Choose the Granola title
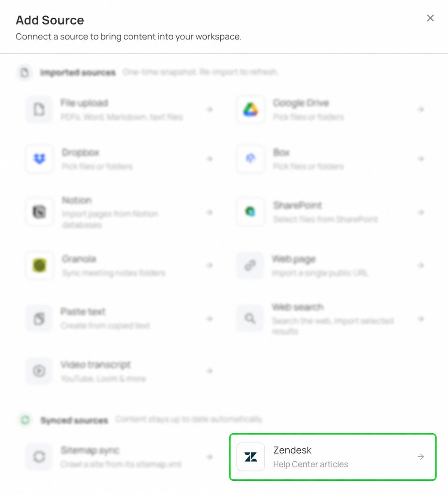This screenshot has height=494, width=448. tap(79, 259)
